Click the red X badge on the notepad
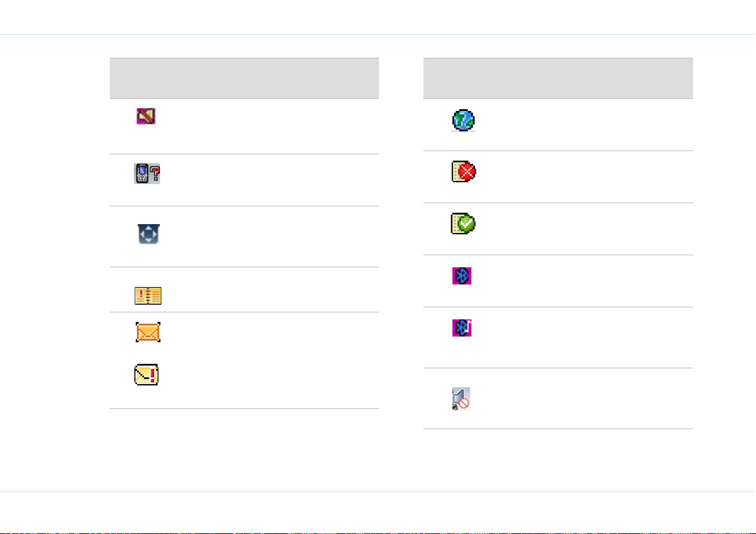756x534 pixels. pos(467,171)
